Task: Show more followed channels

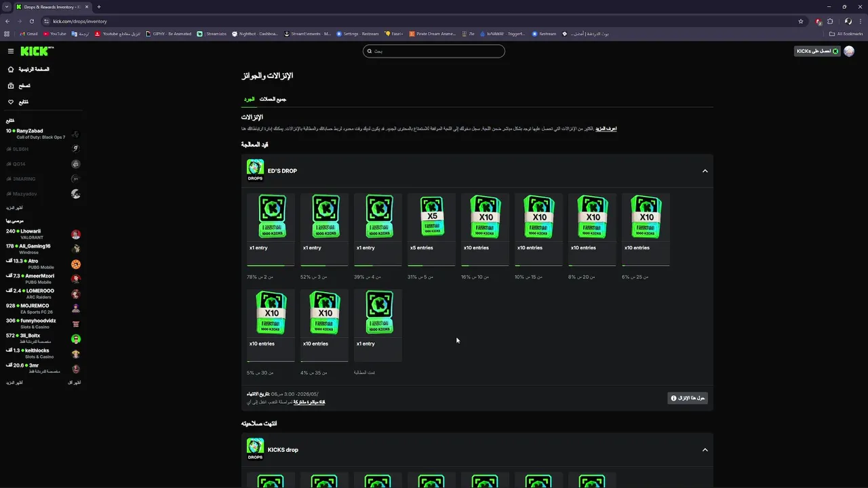Action: pyautogui.click(x=14, y=208)
